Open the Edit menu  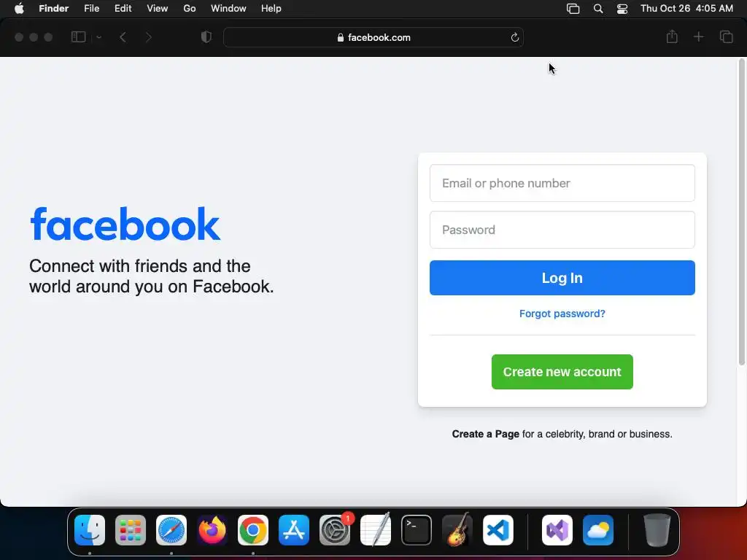click(x=123, y=9)
